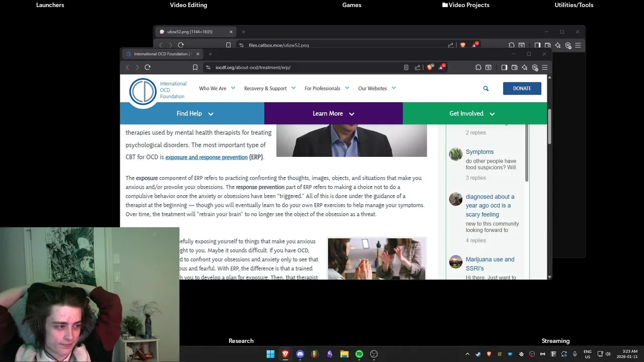Open FL Studio from the taskbar
The height and width of the screenshot is (362, 644).
(315, 354)
